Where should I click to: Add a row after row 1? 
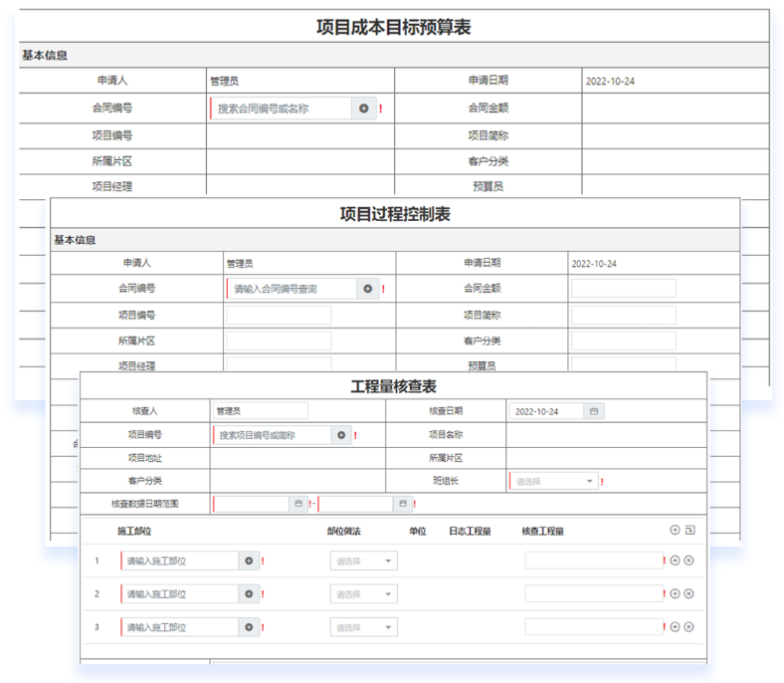tap(675, 561)
